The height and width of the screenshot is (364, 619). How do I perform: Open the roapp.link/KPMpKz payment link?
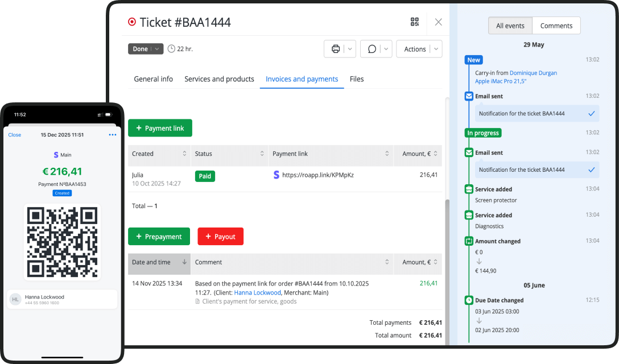coord(318,175)
